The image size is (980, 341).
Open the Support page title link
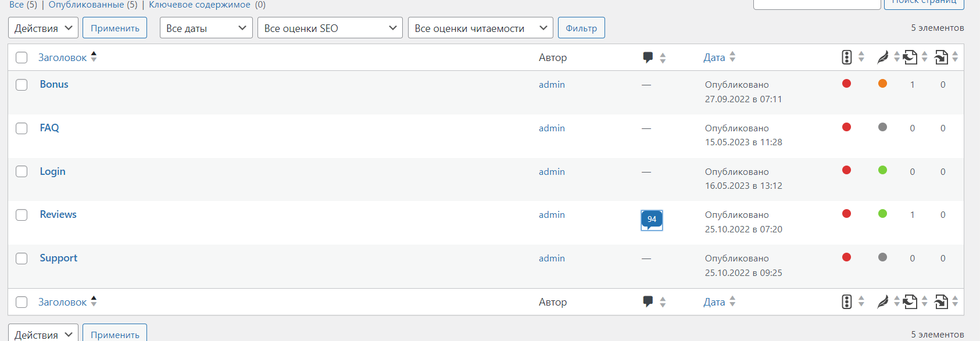(58, 258)
